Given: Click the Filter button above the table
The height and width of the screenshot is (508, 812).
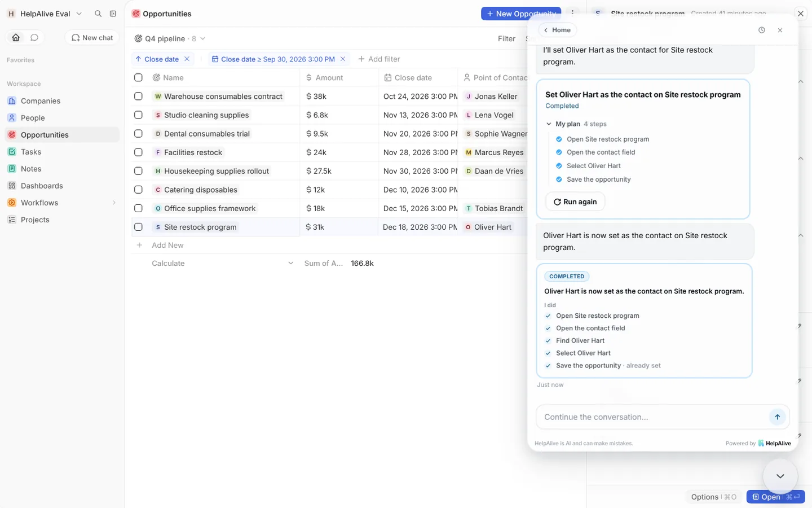Looking at the screenshot, I should [506, 38].
